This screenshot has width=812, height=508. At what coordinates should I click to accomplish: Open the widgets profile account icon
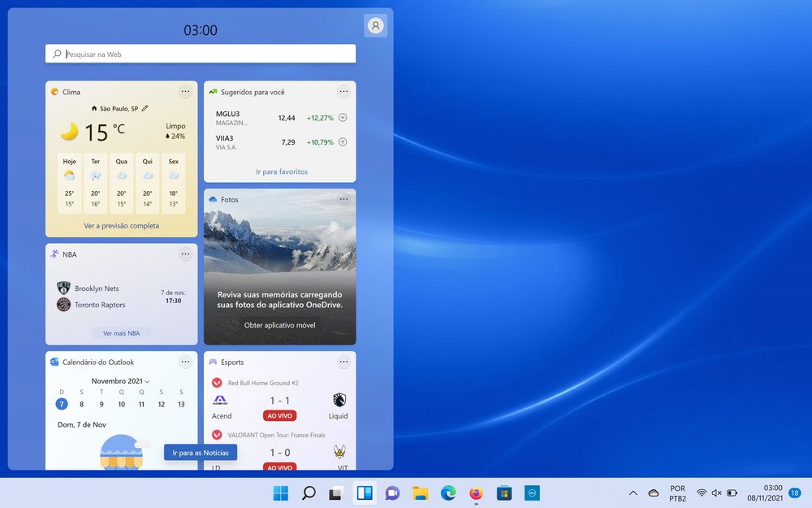(x=375, y=26)
